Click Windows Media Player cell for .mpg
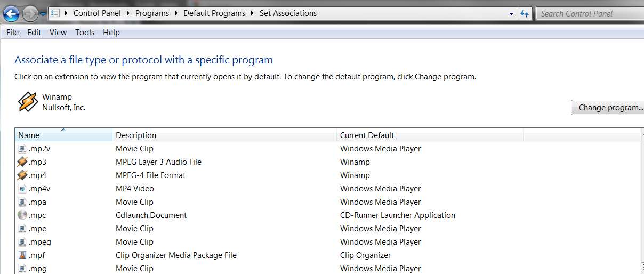The height and width of the screenshot is (274, 644). coord(381,269)
